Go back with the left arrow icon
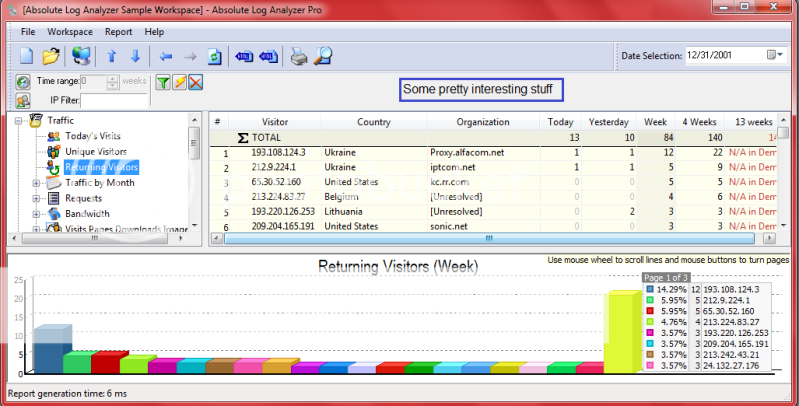Image resolution: width=799 pixels, height=406 pixels. click(x=166, y=57)
